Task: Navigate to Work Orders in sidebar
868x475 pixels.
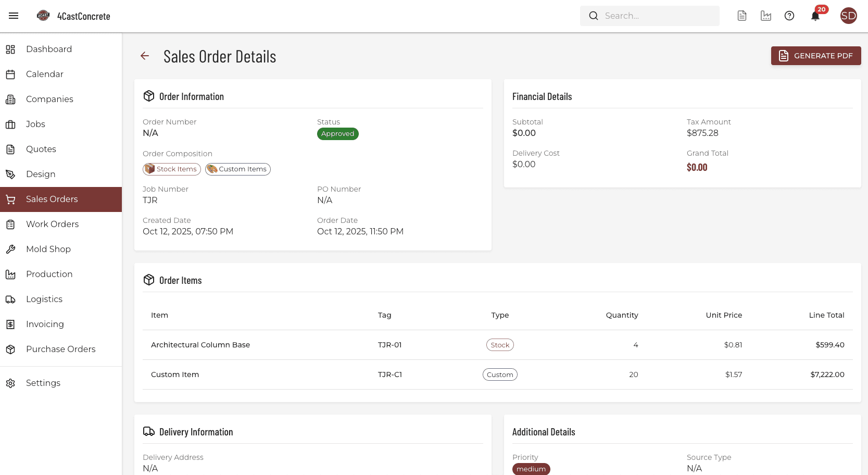Action: tap(52, 224)
